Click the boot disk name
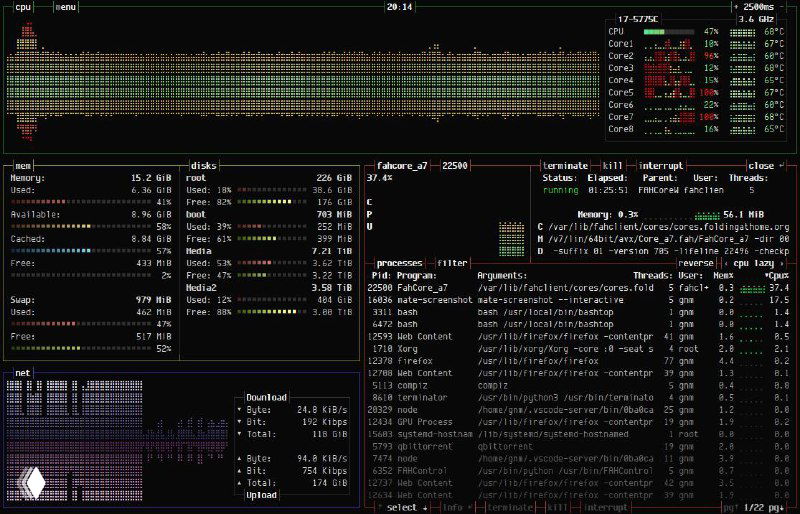Image resolution: width=800 pixels, height=514 pixels. (196, 214)
